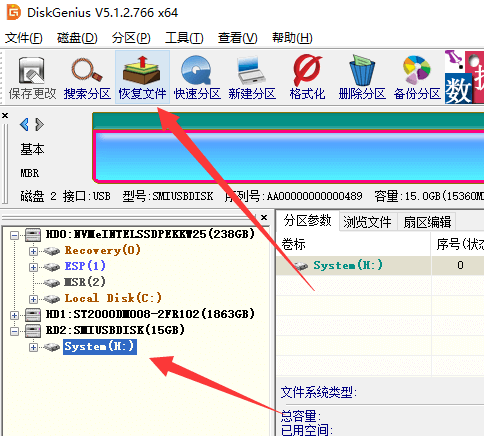The height and width of the screenshot is (436, 484).
Task: Switch to the 扇区编辑 tab
Action: point(427,222)
